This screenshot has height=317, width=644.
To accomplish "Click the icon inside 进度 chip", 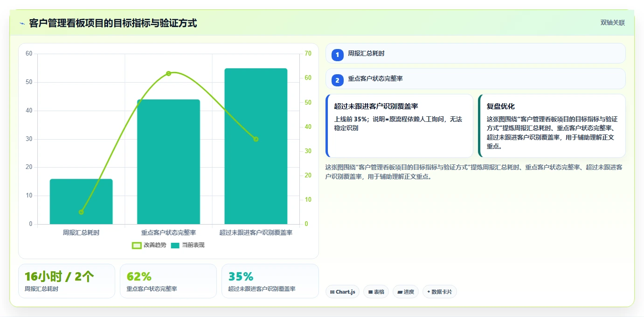I will 400,292.
